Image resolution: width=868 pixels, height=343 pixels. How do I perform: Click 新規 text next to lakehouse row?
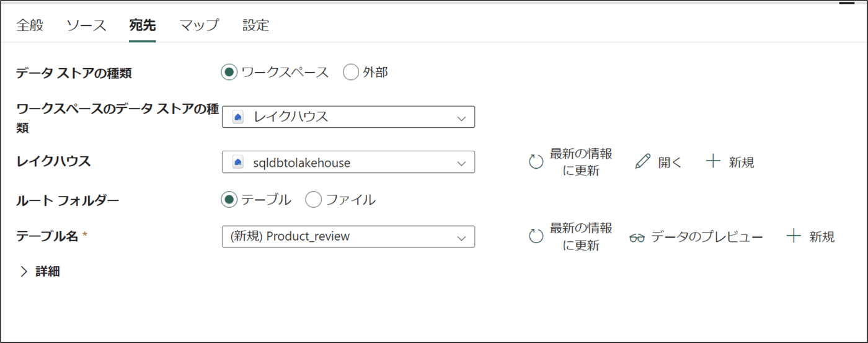click(742, 163)
